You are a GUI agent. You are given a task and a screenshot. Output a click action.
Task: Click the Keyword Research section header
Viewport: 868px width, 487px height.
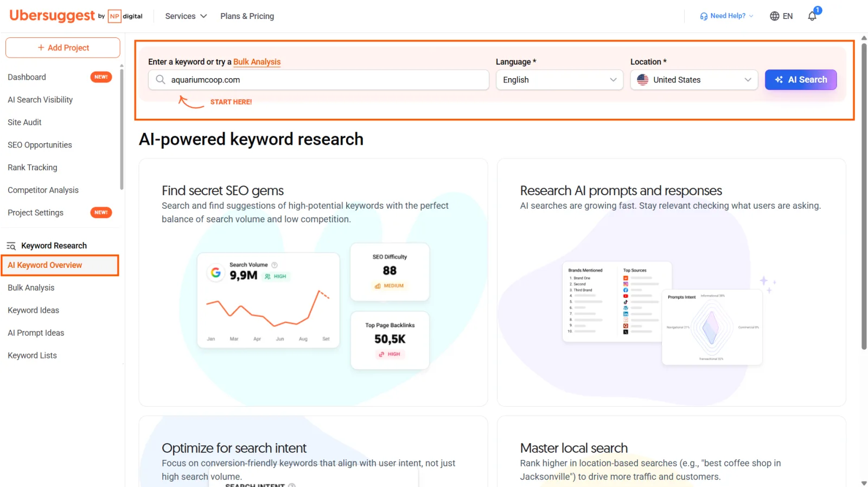(x=54, y=246)
